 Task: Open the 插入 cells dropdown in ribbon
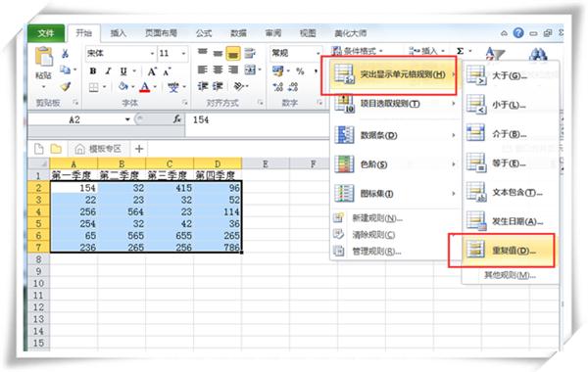click(x=426, y=51)
